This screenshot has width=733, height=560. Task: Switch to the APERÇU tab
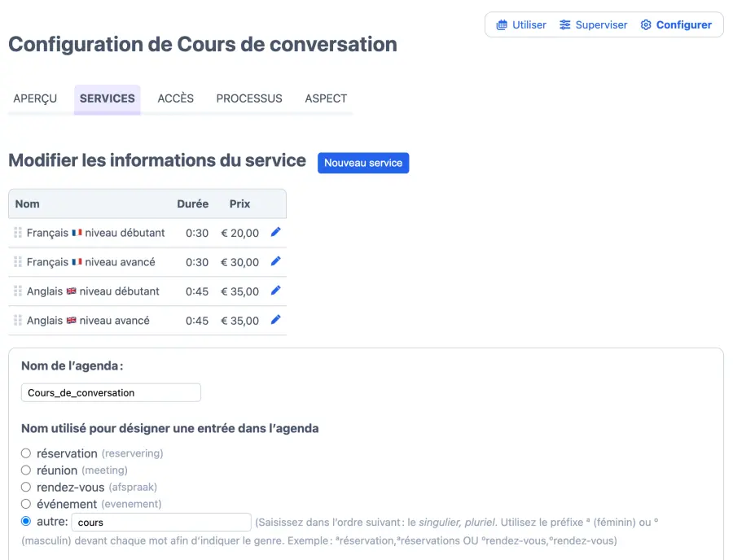tap(35, 98)
